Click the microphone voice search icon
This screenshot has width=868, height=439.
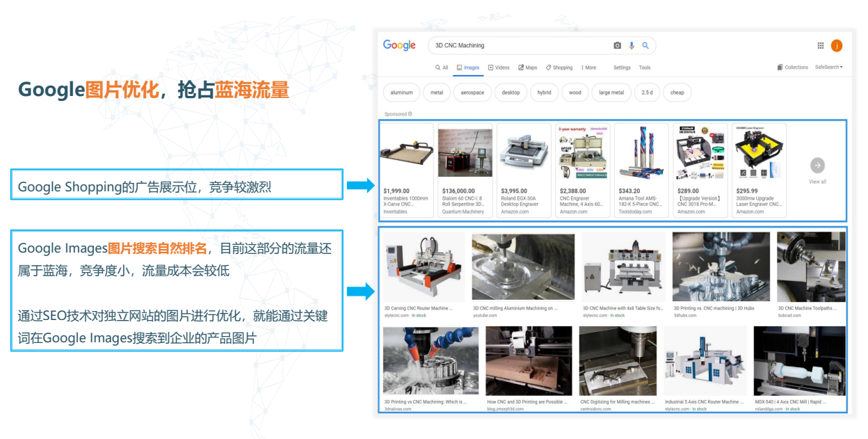[632, 46]
